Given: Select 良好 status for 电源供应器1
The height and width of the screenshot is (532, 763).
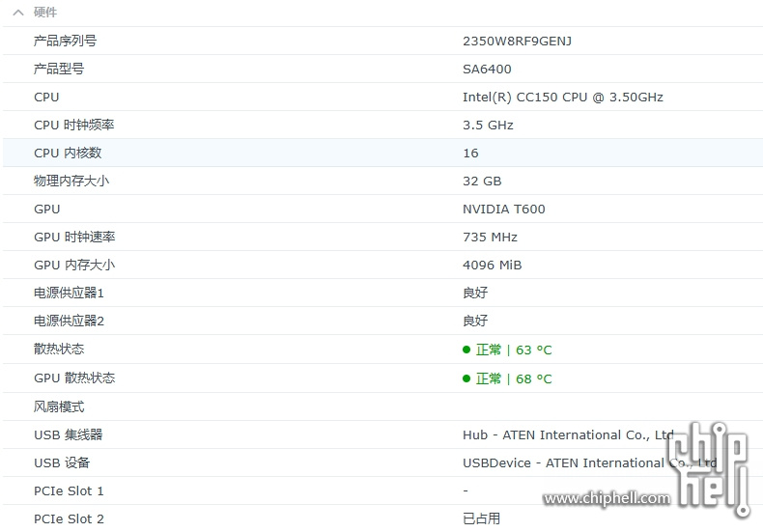Looking at the screenshot, I should coord(475,293).
